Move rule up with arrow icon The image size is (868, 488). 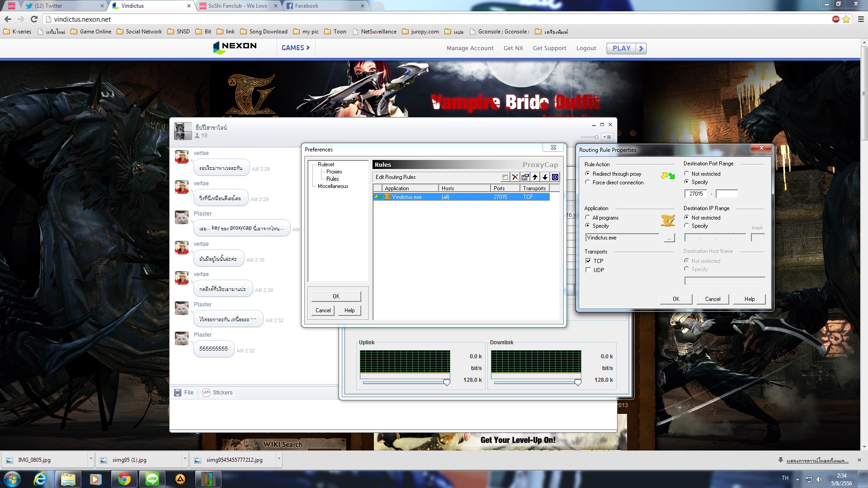(x=535, y=177)
